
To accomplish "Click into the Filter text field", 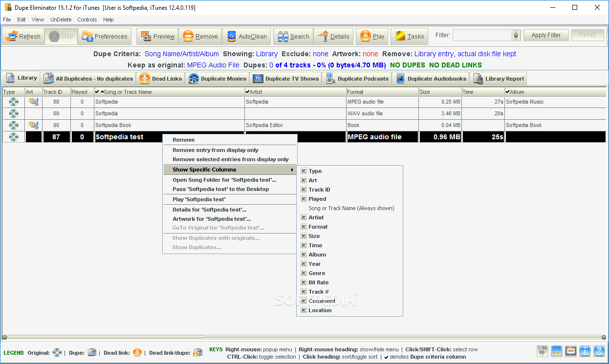I will click(x=482, y=35).
